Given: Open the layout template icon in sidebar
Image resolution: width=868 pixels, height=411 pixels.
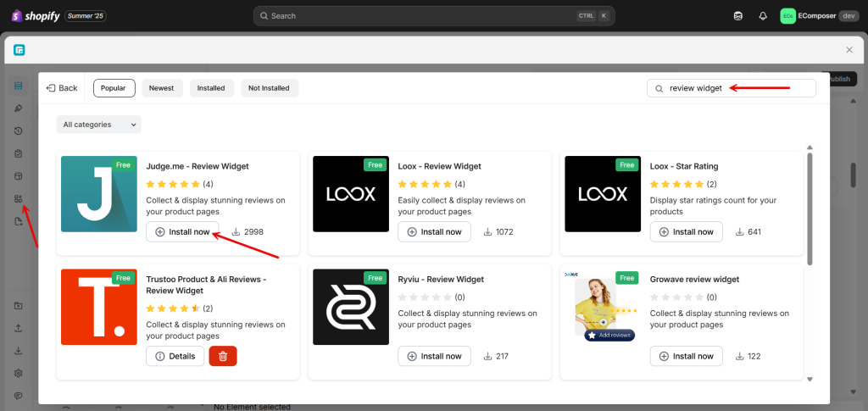Looking at the screenshot, I should [19, 176].
